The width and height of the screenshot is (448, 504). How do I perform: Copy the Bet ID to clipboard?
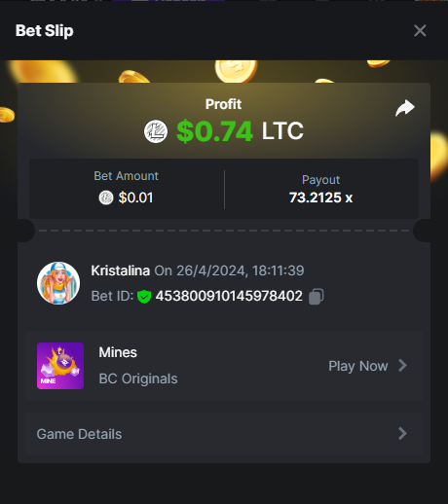coord(316,297)
